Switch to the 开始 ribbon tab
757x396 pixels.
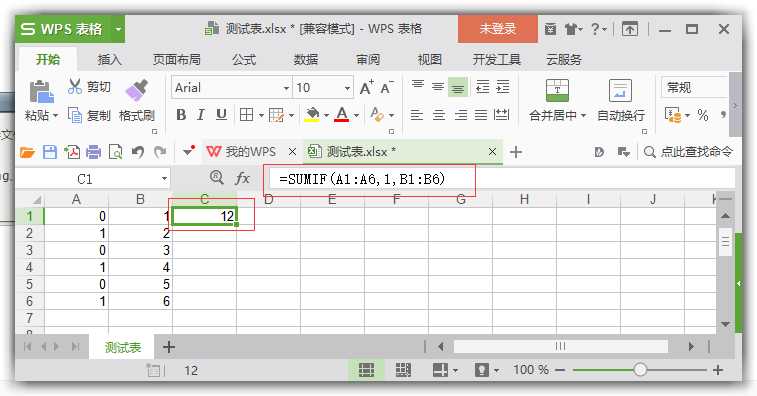click(x=48, y=59)
